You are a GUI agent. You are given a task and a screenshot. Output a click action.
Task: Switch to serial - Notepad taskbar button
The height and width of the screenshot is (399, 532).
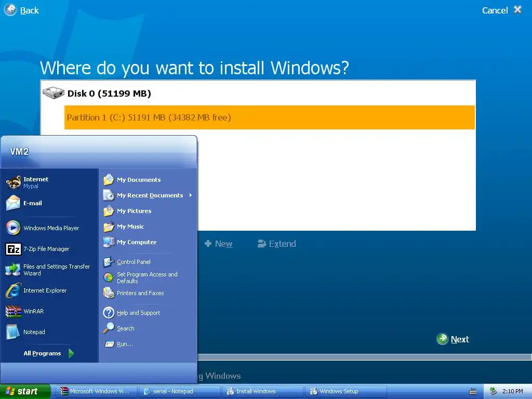pos(179,391)
